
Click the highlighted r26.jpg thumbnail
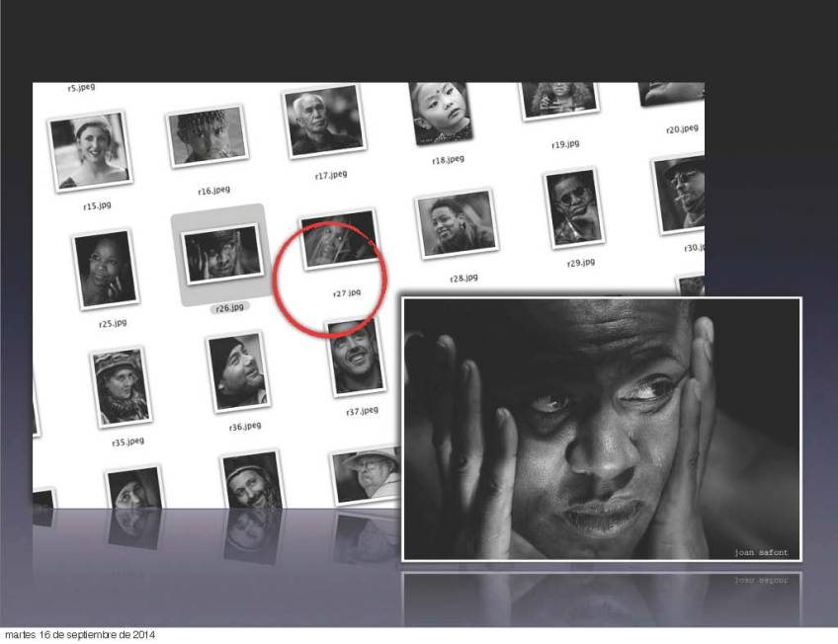222,254
